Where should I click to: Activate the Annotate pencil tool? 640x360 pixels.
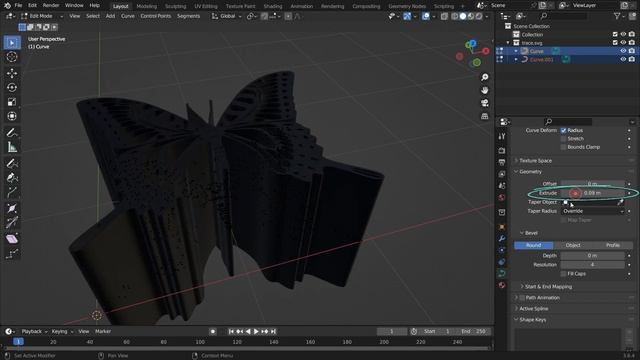pos(12,132)
